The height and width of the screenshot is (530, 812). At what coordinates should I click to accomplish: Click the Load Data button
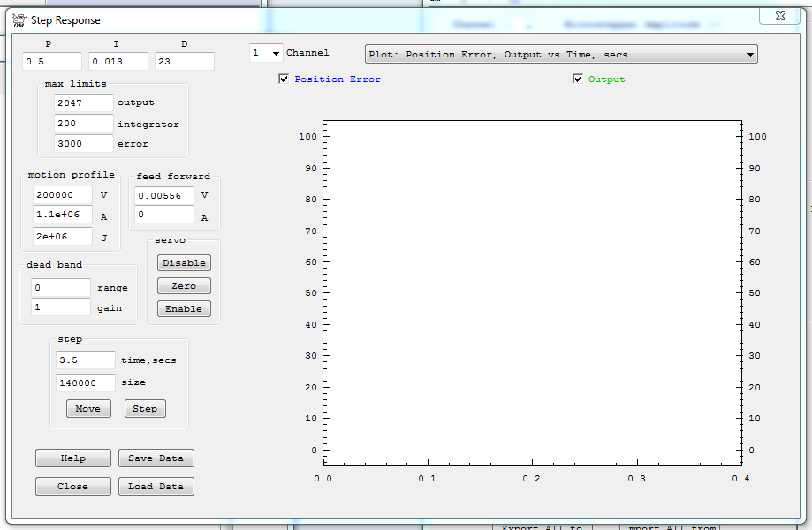click(x=156, y=487)
